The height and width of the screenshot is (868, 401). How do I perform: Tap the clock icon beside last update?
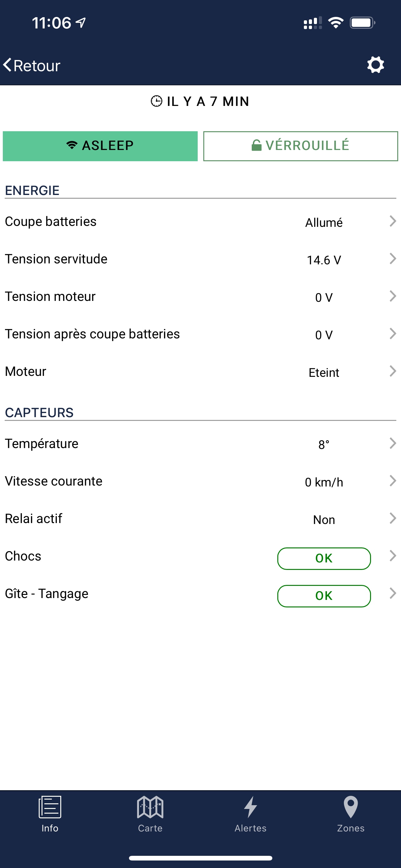156,101
